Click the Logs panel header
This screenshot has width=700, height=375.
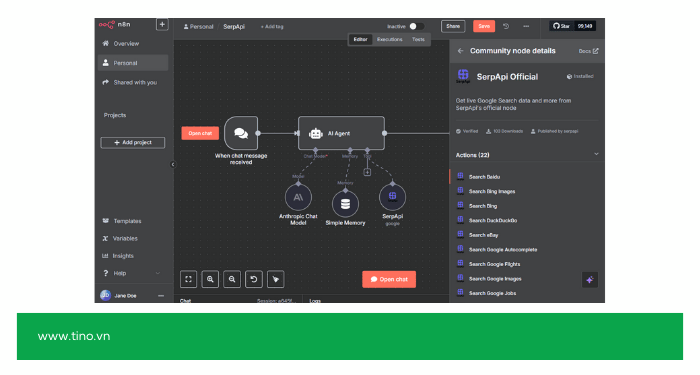[x=315, y=300]
